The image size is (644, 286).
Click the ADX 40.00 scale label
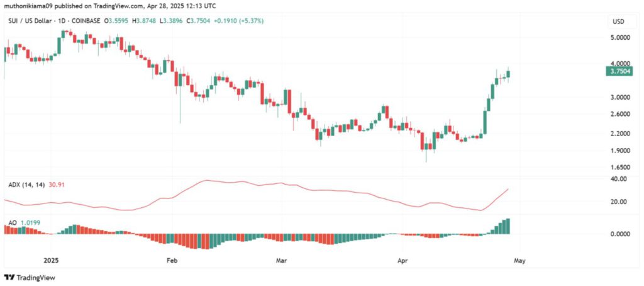coord(620,179)
